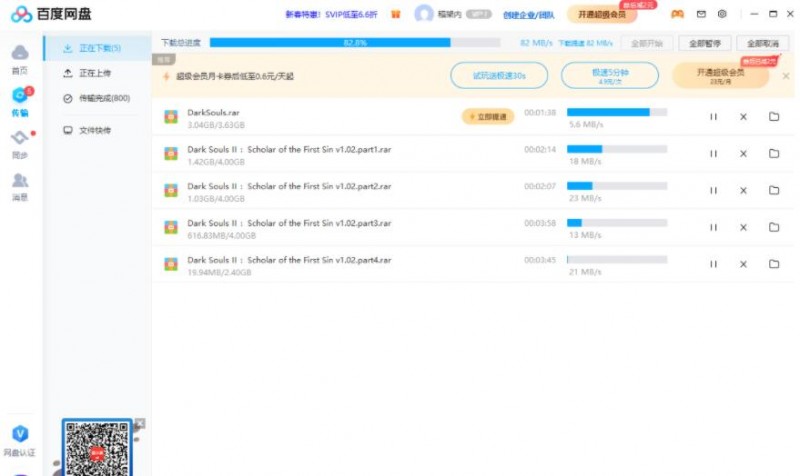
Task: Click the overall download progress bar
Action: [355, 43]
